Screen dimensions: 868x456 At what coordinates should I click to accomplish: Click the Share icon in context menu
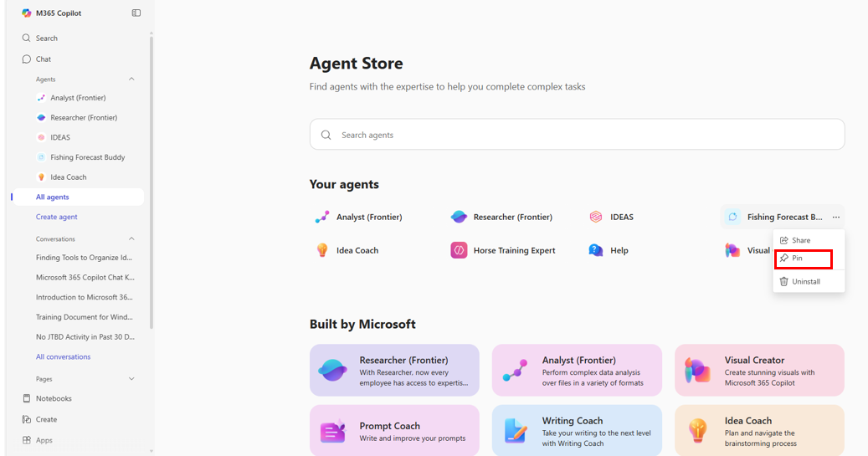tap(783, 240)
